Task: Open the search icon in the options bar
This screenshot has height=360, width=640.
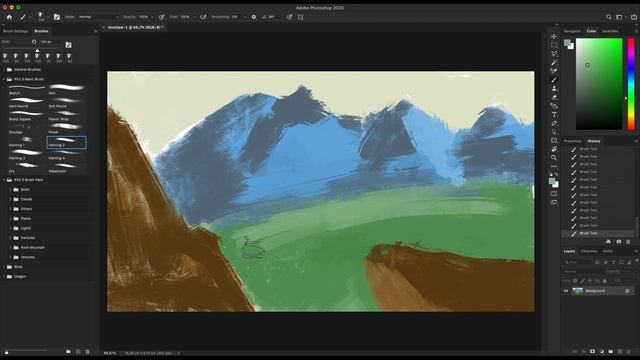Action: [609, 17]
